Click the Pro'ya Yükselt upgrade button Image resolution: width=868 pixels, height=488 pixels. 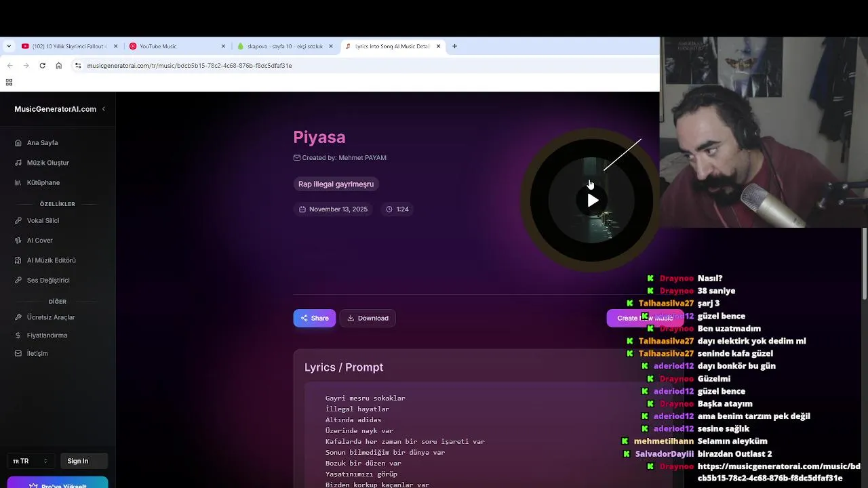pyautogui.click(x=58, y=483)
